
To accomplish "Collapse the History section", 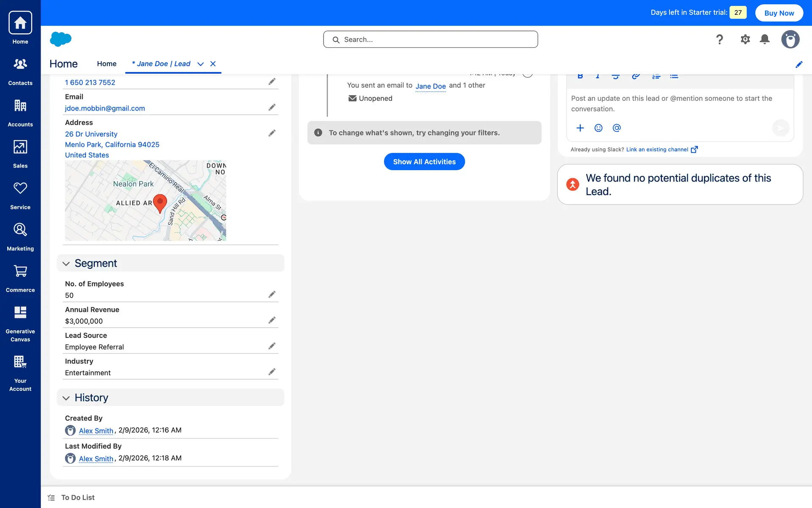I will point(66,398).
